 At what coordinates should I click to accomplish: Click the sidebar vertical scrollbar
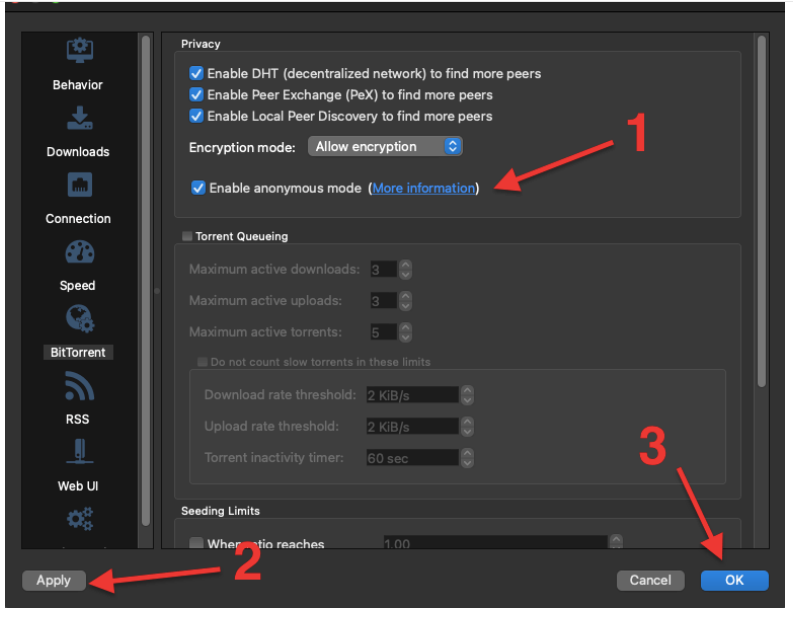146,281
